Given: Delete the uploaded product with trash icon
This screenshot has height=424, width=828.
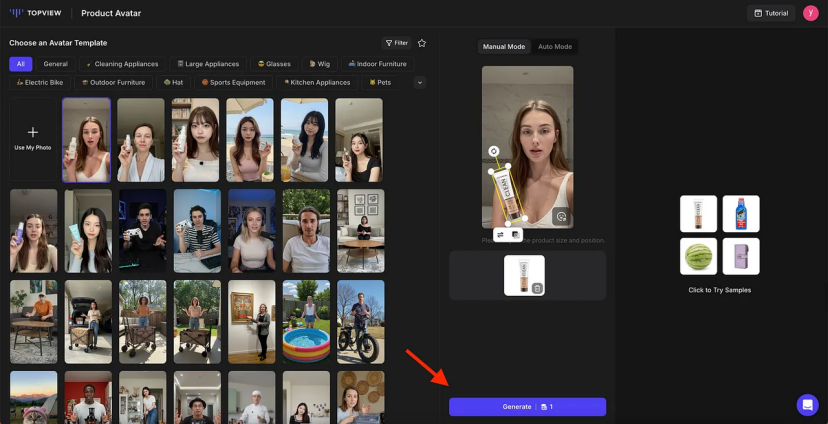Looking at the screenshot, I should [x=537, y=288].
